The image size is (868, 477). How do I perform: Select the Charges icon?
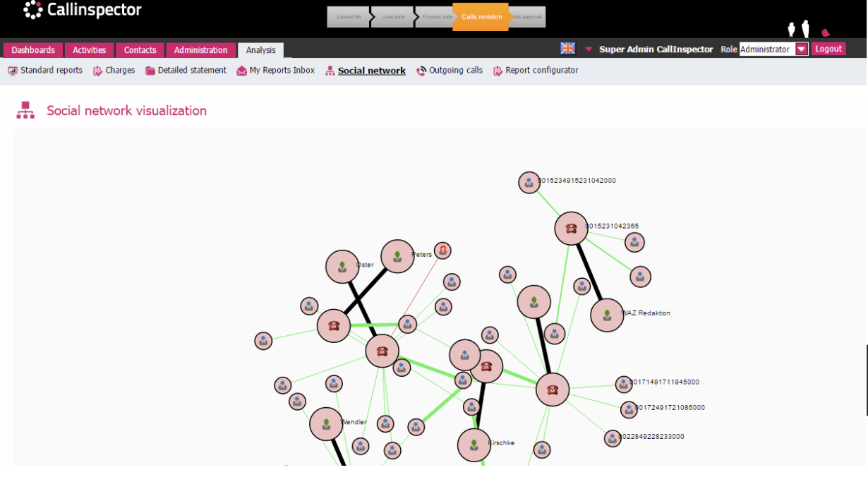click(95, 70)
